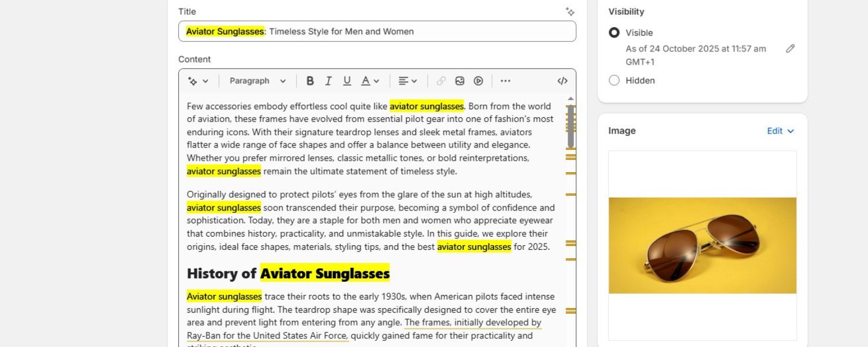Open the AI assistant dropdown in the editor toolbar
Screen dimensions: 868x347
point(198,81)
